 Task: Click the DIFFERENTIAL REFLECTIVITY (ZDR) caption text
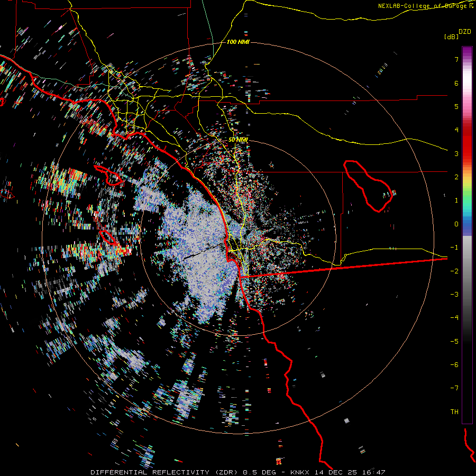click(165, 472)
